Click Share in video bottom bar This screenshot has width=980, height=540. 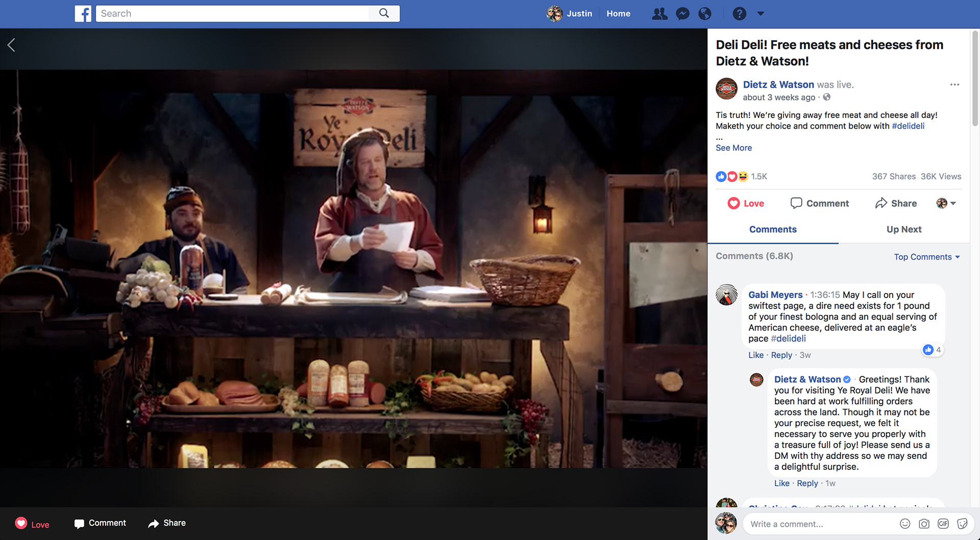click(167, 523)
